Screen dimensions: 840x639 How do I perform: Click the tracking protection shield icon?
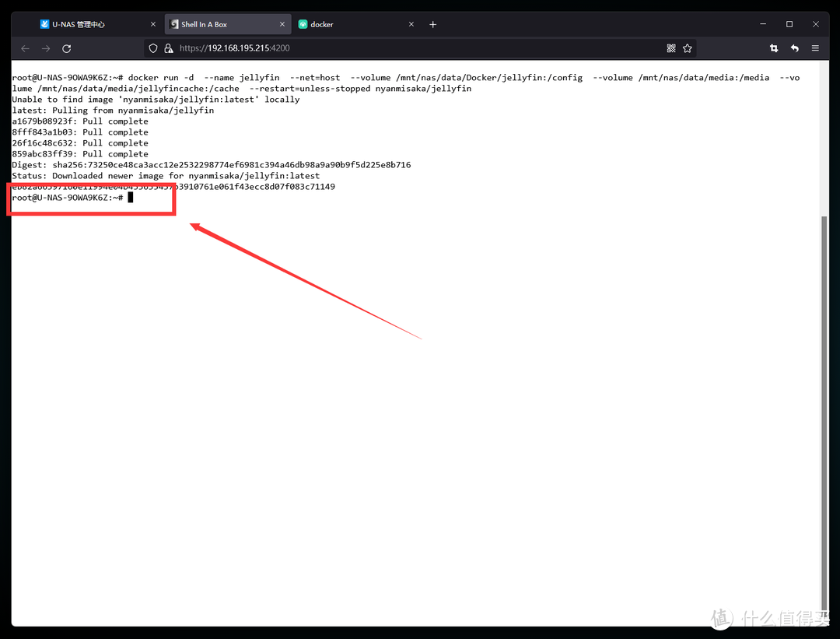coord(153,48)
